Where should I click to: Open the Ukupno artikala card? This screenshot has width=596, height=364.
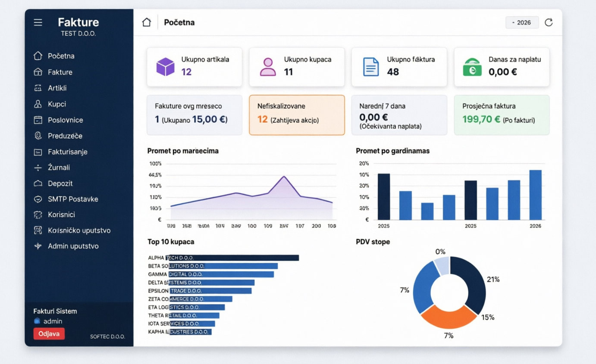tap(194, 67)
